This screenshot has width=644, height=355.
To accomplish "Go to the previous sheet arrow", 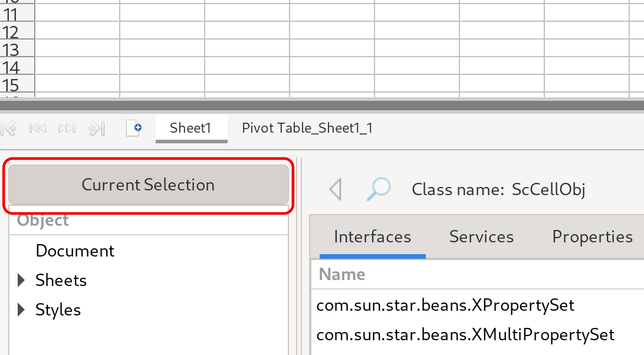I will [x=38, y=128].
